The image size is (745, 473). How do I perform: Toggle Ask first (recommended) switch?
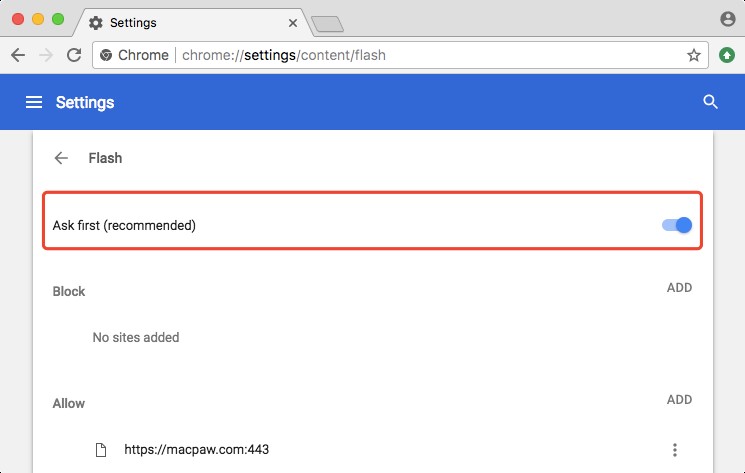point(677,225)
